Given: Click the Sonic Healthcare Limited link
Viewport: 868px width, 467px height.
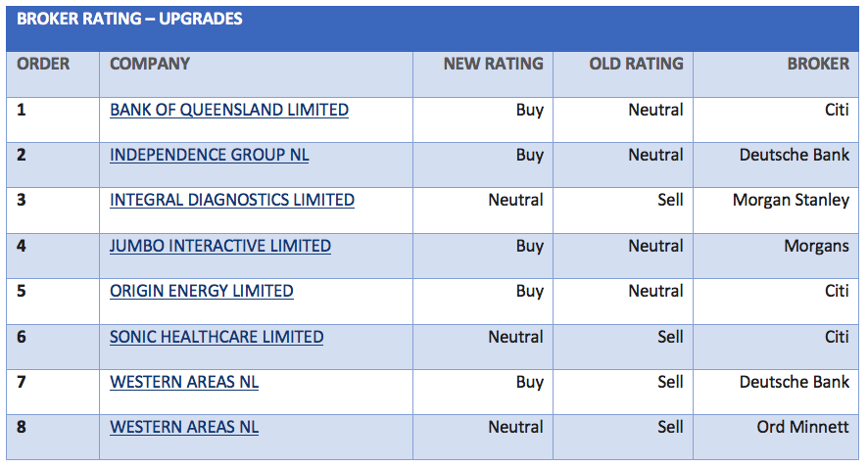Looking at the screenshot, I should point(216,337).
